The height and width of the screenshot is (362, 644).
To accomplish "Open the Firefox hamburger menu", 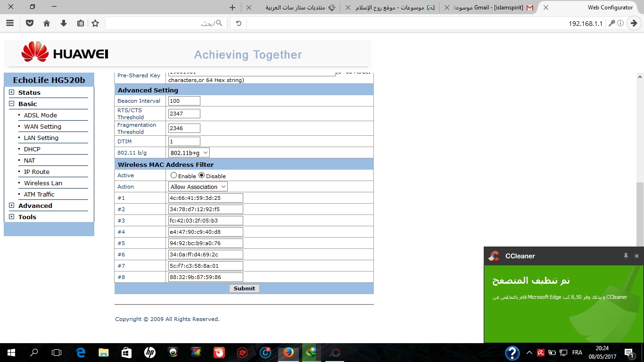I will pyautogui.click(x=10, y=23).
